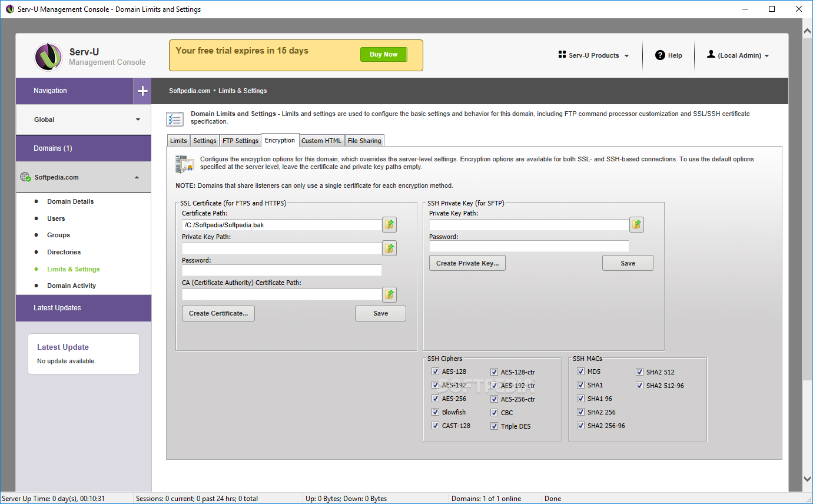This screenshot has width=813, height=504.
Task: Click the Help question mark icon
Action: click(660, 55)
